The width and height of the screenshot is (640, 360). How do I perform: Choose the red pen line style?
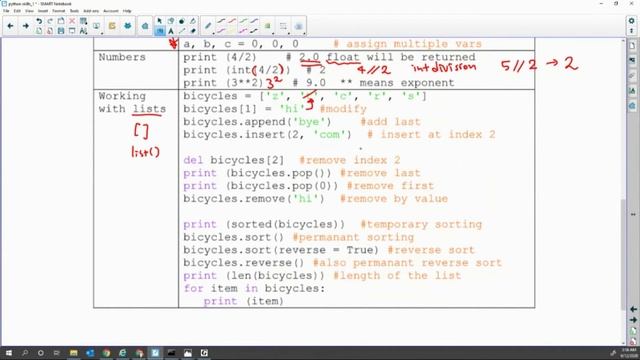[x=232, y=21]
